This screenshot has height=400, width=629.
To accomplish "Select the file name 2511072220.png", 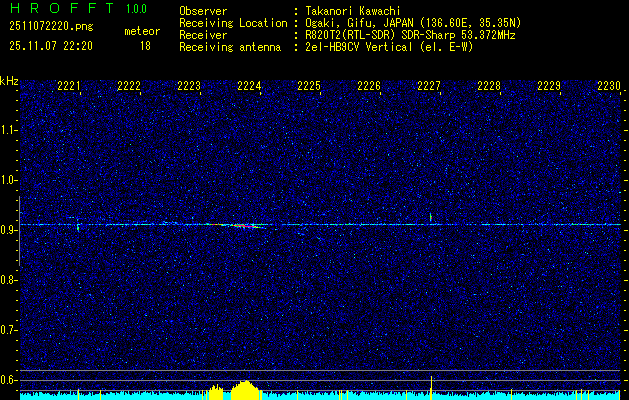I will tap(51, 26).
